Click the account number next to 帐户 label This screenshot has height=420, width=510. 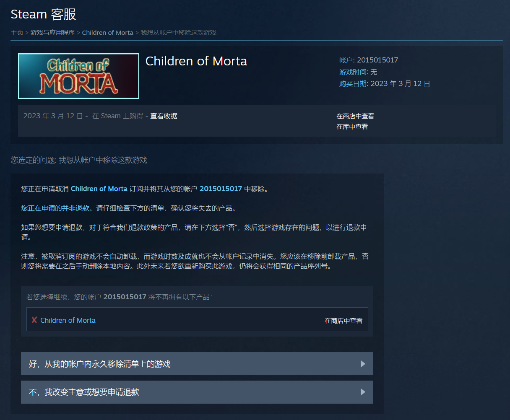377,60
